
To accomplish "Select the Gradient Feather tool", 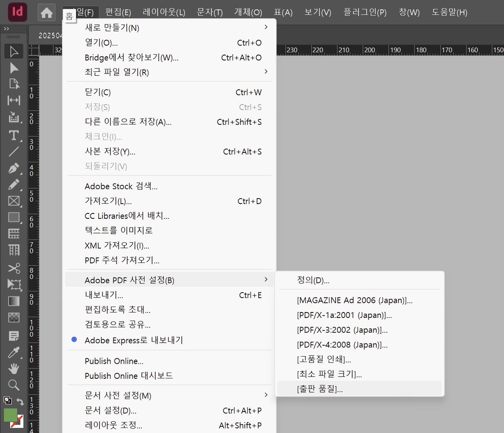I will [x=14, y=317].
